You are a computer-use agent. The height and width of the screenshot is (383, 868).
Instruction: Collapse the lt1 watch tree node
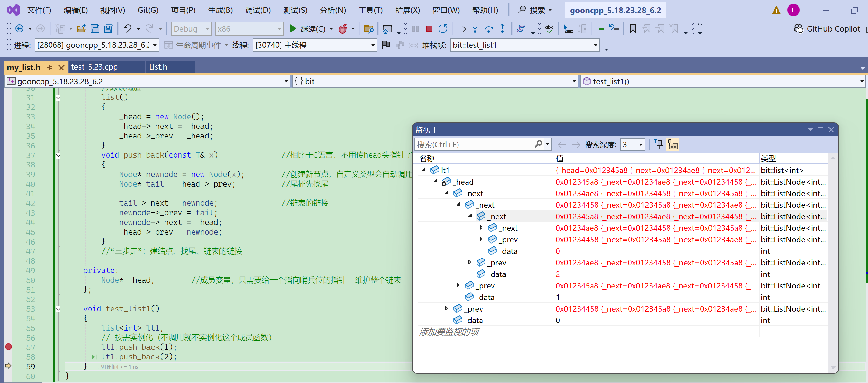click(424, 170)
